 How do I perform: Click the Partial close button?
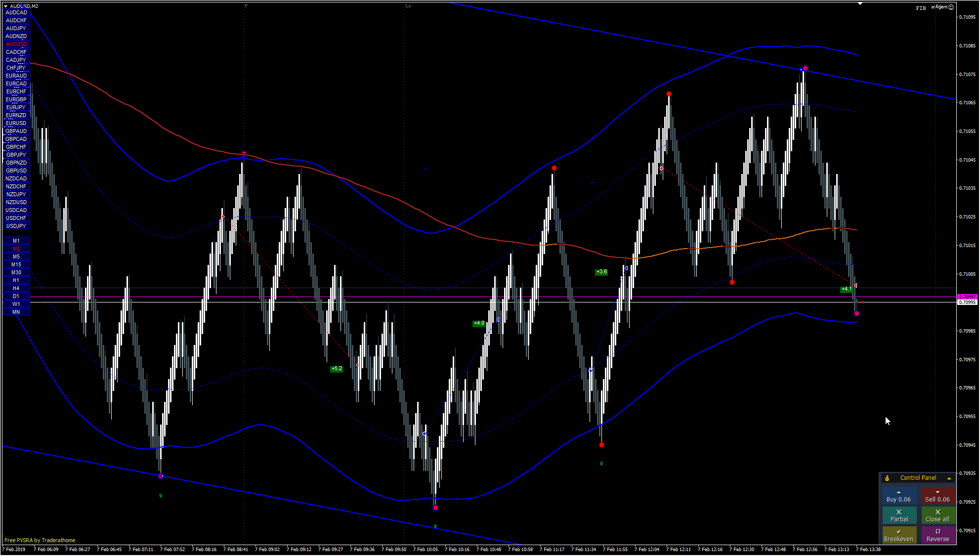[899, 516]
